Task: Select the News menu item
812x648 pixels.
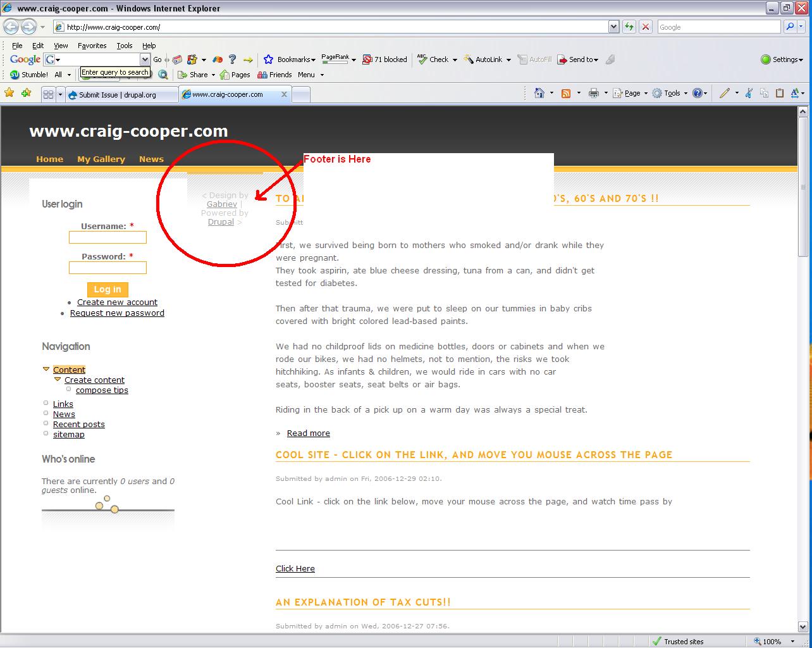Action: tap(151, 159)
